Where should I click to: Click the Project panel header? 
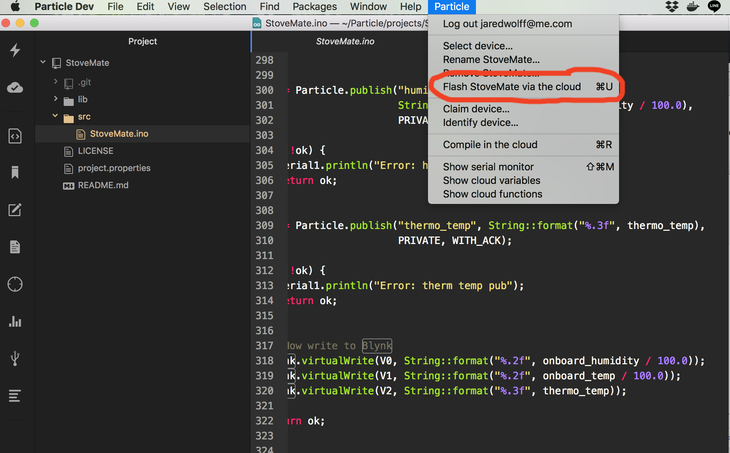[x=142, y=41]
